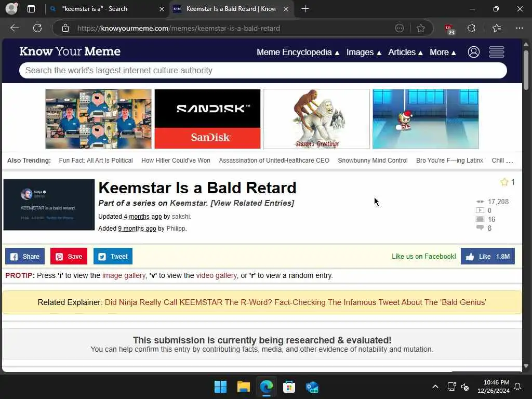Expand the Meme Encyclopedia menu
Viewport: 532px width, 399px height.
coord(298,52)
